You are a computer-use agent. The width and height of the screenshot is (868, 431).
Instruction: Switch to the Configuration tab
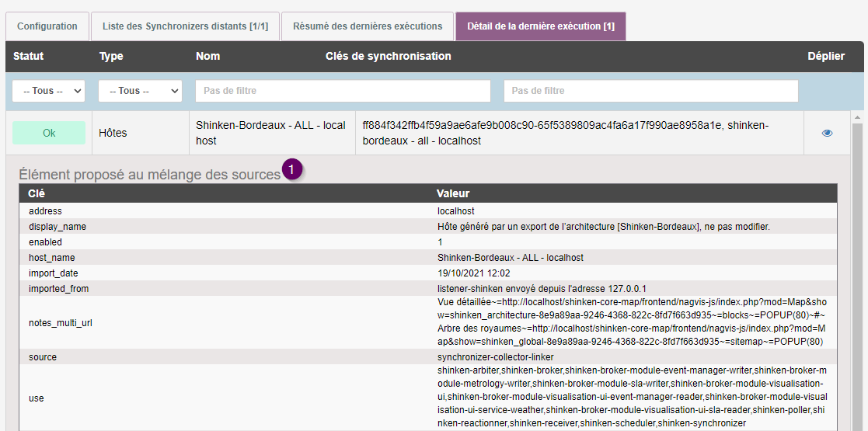point(47,26)
